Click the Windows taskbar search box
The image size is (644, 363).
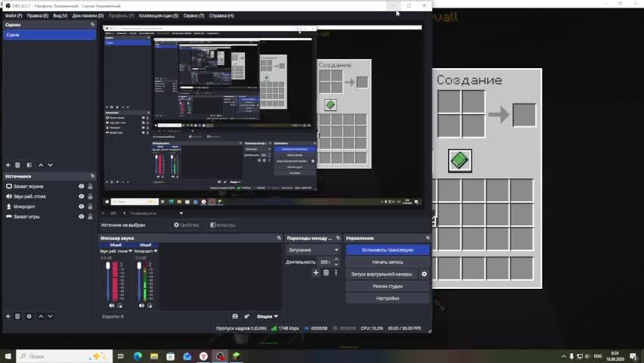pyautogui.click(x=64, y=356)
